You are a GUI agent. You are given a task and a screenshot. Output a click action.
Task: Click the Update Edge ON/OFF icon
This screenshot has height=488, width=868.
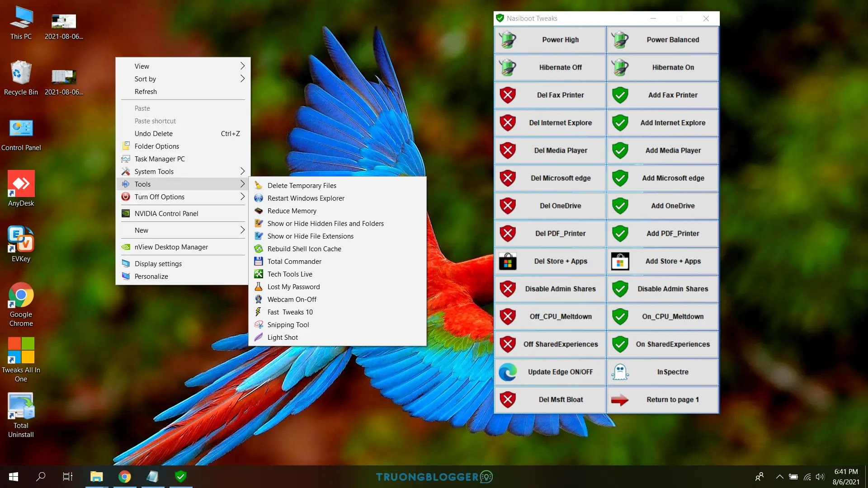(507, 372)
